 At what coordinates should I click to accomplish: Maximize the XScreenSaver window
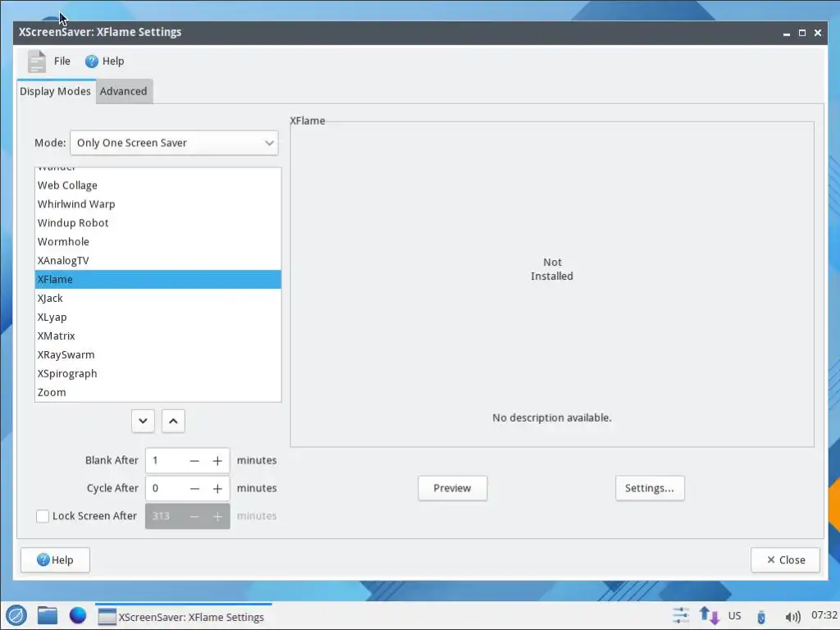tap(802, 33)
